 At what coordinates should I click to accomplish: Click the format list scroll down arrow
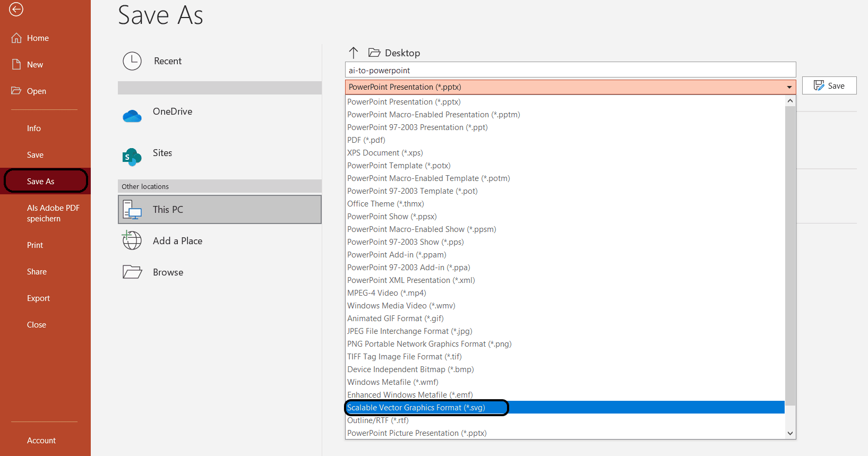(790, 433)
